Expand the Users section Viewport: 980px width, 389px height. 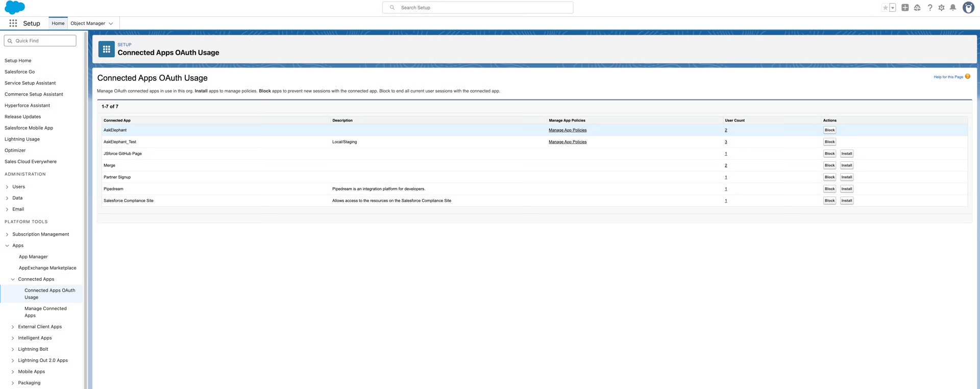pos(7,187)
